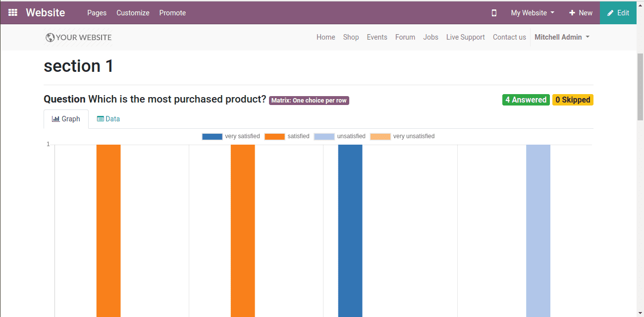Click the section 1 heading

pyautogui.click(x=79, y=66)
